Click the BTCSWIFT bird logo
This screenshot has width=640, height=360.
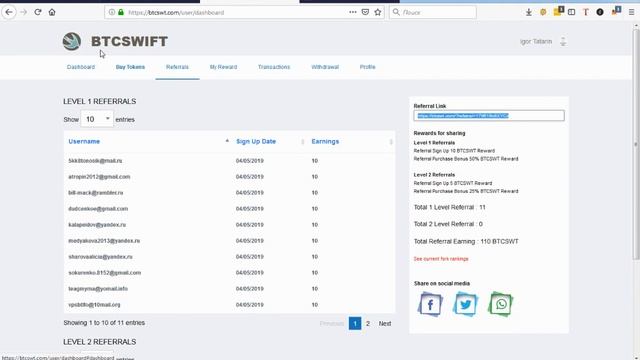pyautogui.click(x=72, y=41)
